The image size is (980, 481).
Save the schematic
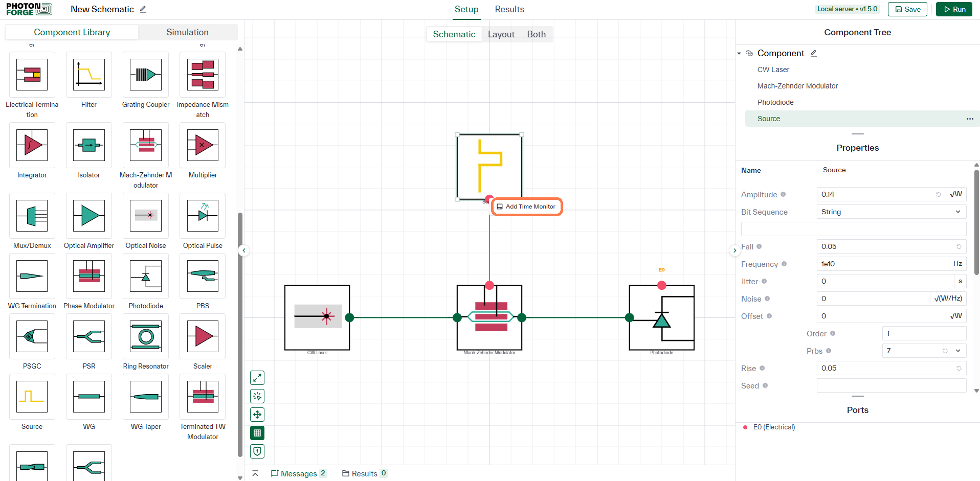coord(907,9)
